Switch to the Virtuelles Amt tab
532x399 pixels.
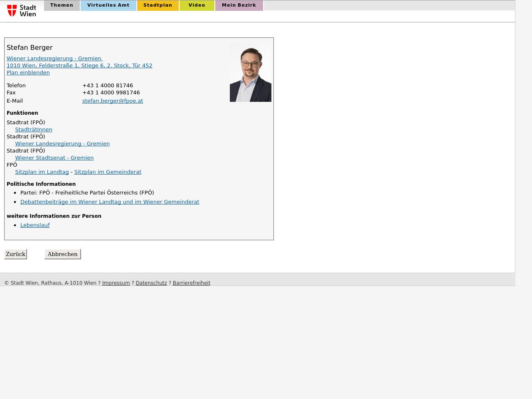(108, 5)
